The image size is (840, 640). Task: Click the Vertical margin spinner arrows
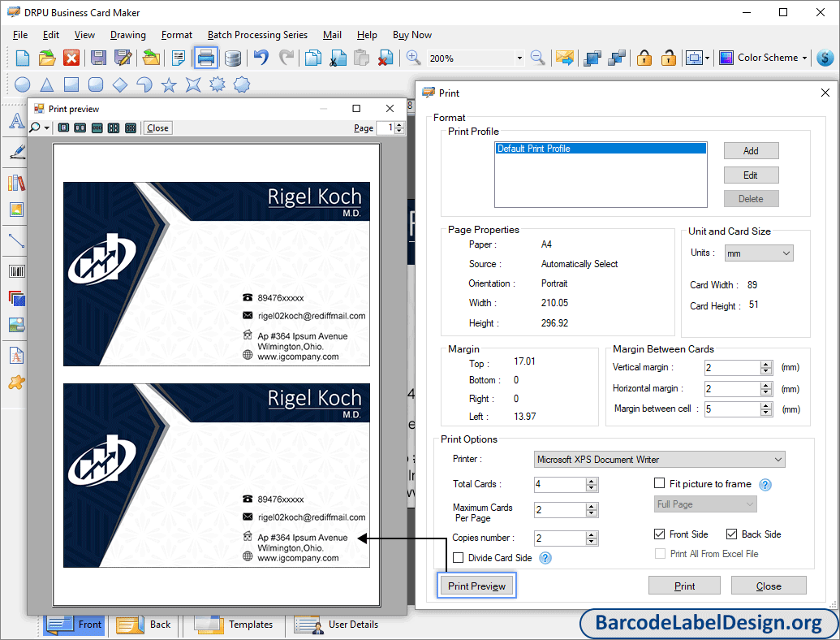pyautogui.click(x=766, y=368)
